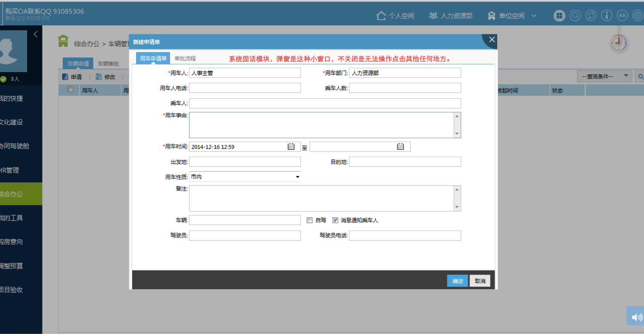Click the grid apps icon in top bar
Image resolution: width=644 pixels, height=334 pixels.
tap(559, 16)
